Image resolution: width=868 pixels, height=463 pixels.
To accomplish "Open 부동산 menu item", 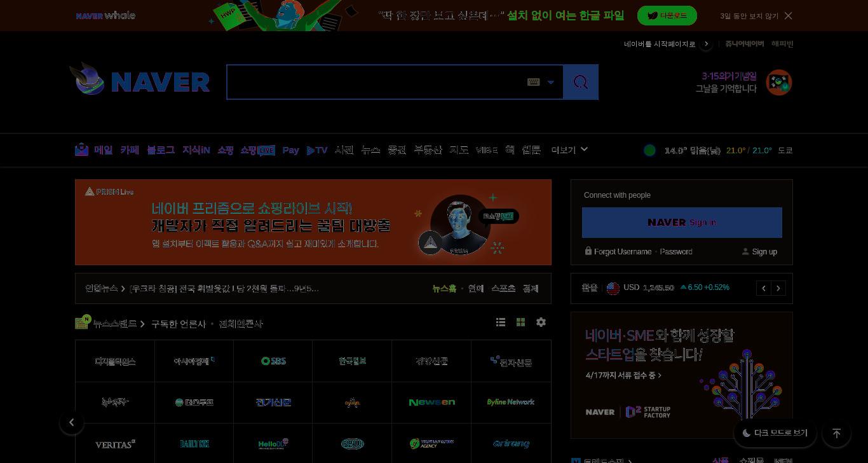I will coord(428,150).
